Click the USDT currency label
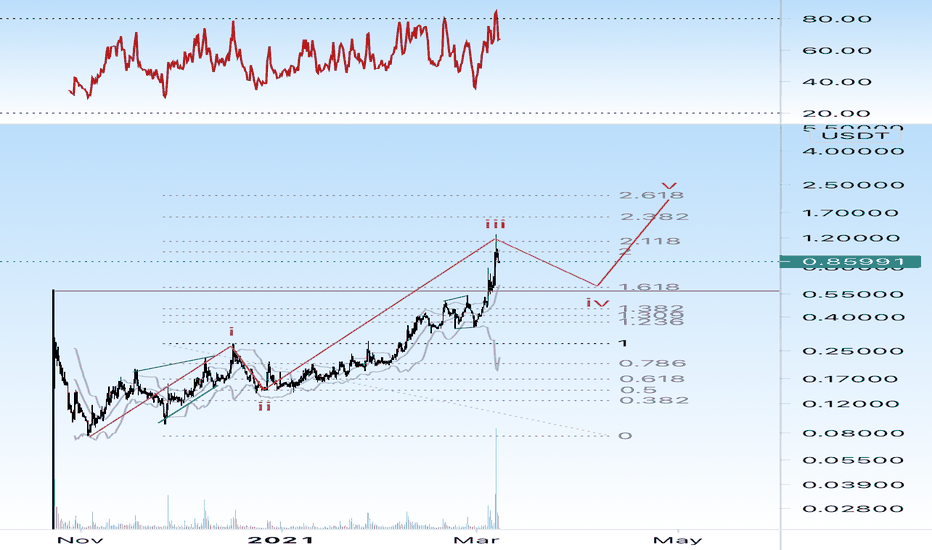This screenshot has width=932, height=550. [x=856, y=136]
